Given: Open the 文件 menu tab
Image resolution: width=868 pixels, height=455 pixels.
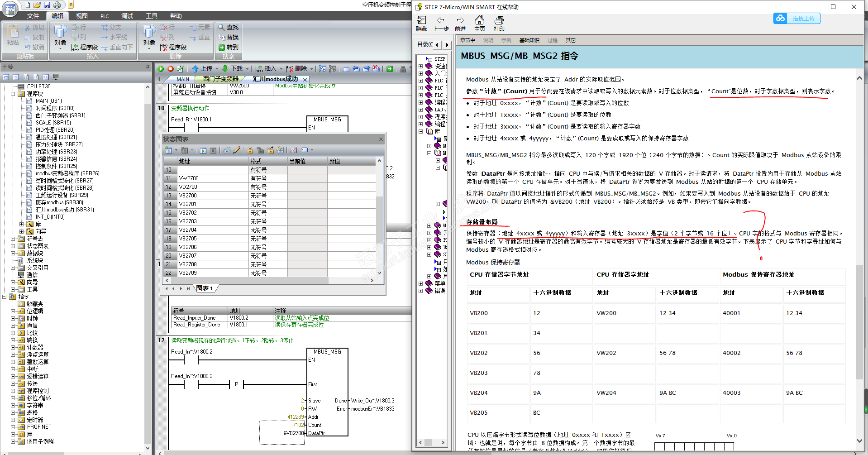Looking at the screenshot, I should click(33, 16).
